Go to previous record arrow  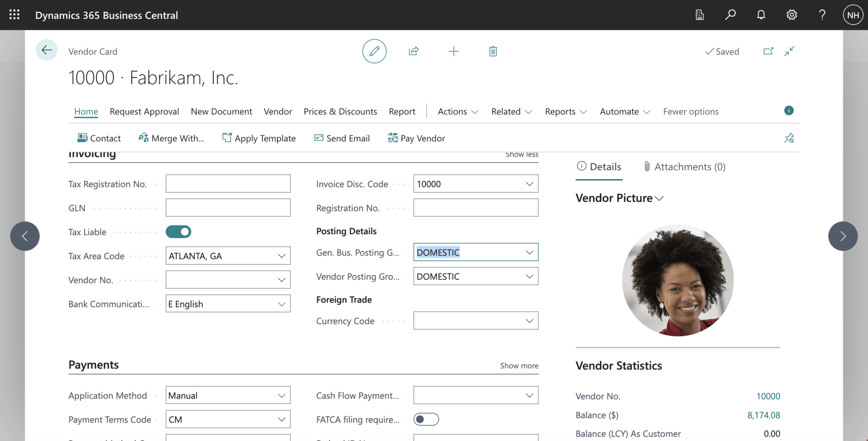coord(25,236)
